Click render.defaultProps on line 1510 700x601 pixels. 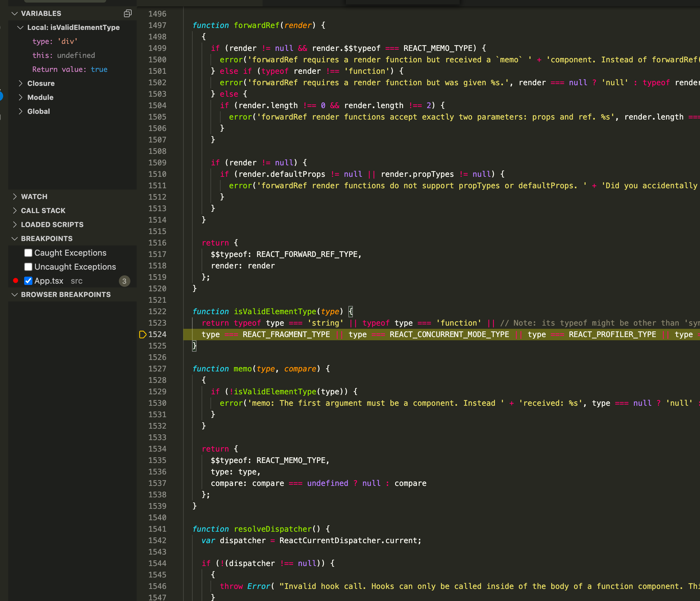(x=282, y=174)
